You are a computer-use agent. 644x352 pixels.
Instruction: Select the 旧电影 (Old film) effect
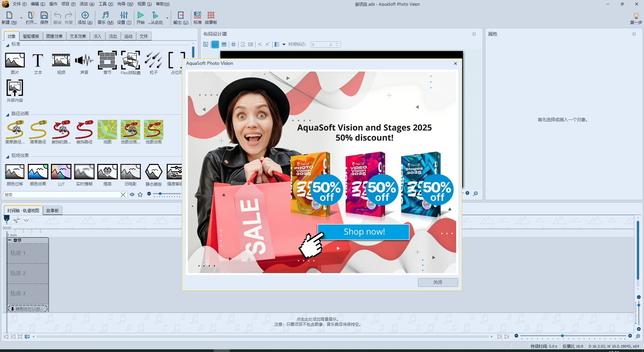point(130,172)
